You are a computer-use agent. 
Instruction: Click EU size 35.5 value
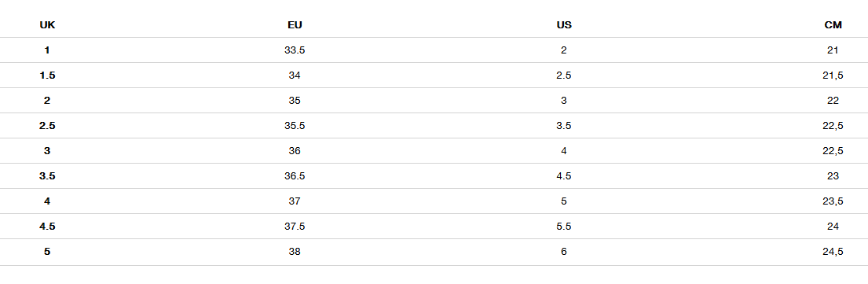point(295,126)
